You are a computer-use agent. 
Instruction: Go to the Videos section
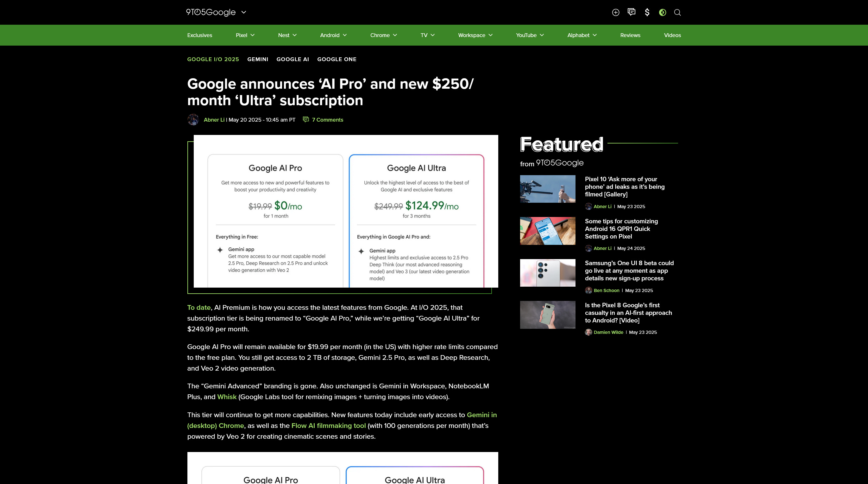coord(672,35)
